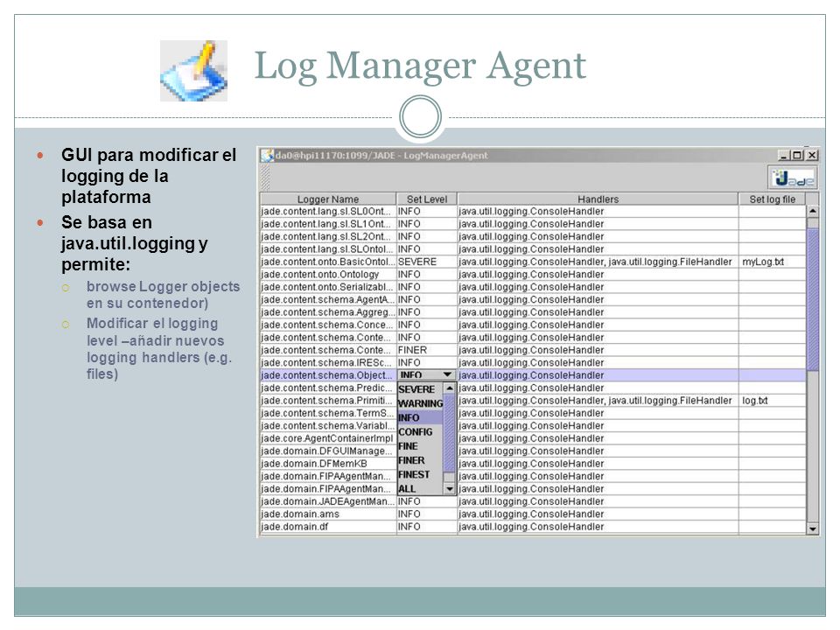Click the Jade logo button in the toolbar
The height and width of the screenshot is (630, 840).
coord(794,178)
